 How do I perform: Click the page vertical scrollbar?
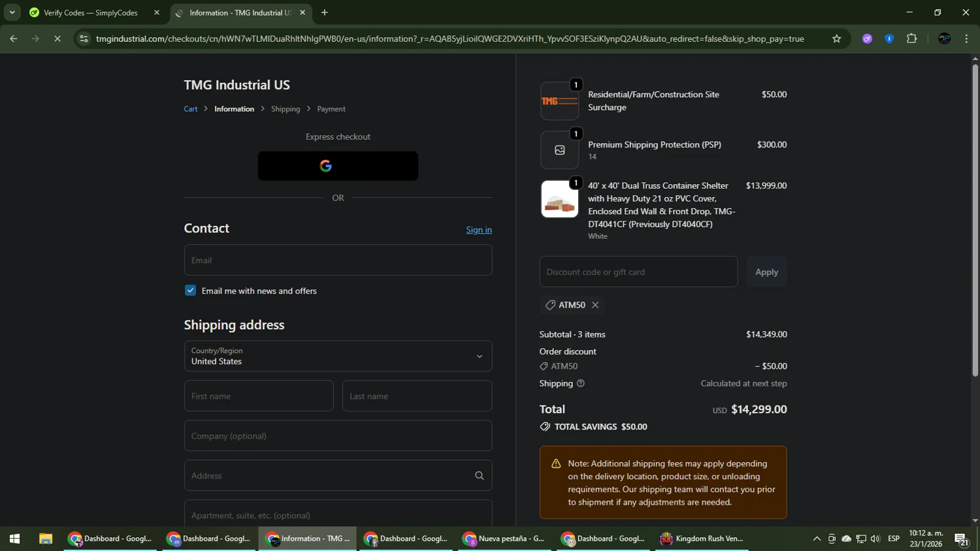975,222
